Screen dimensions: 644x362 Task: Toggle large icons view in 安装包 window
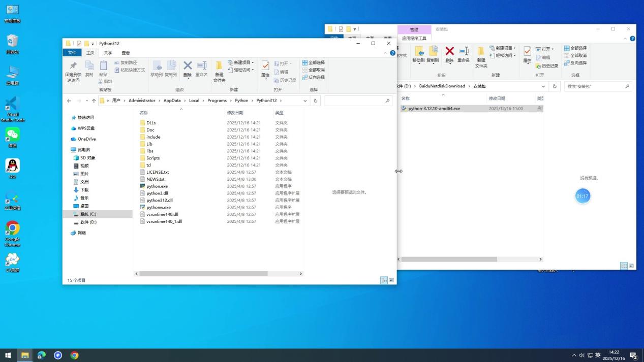[631, 266]
